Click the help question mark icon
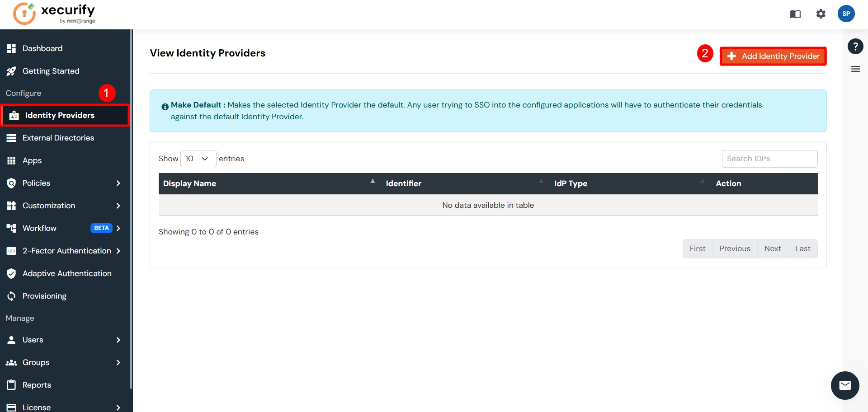 coord(855,46)
